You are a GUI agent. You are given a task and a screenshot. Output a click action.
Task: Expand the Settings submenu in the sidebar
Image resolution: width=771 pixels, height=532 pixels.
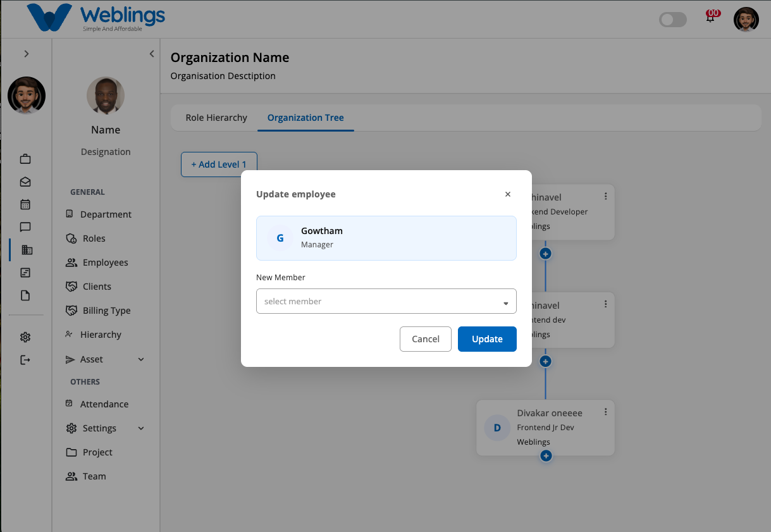coord(141,428)
